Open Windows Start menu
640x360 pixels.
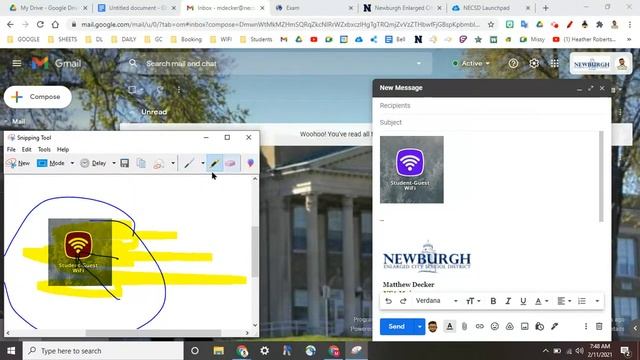pos(11,351)
